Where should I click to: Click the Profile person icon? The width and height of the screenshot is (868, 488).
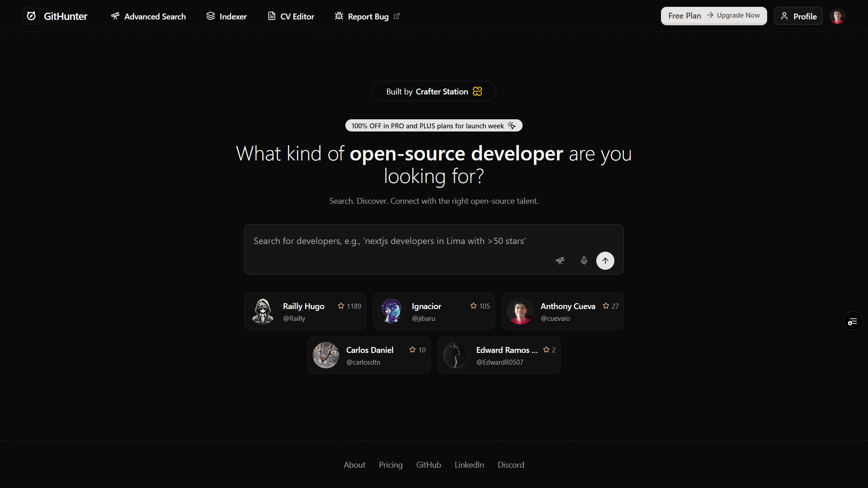click(785, 16)
